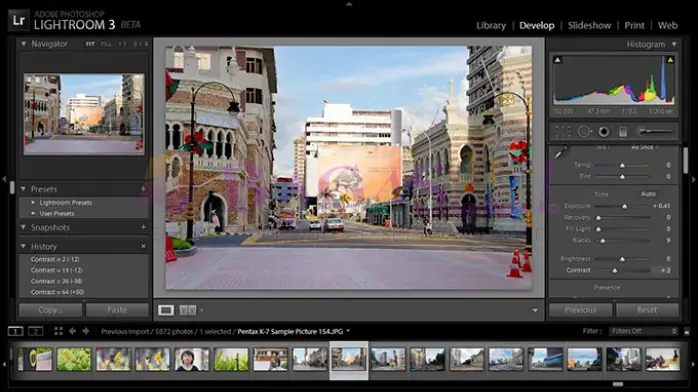Select the Spot Removal tool
This screenshot has width=698, height=392.
(584, 131)
